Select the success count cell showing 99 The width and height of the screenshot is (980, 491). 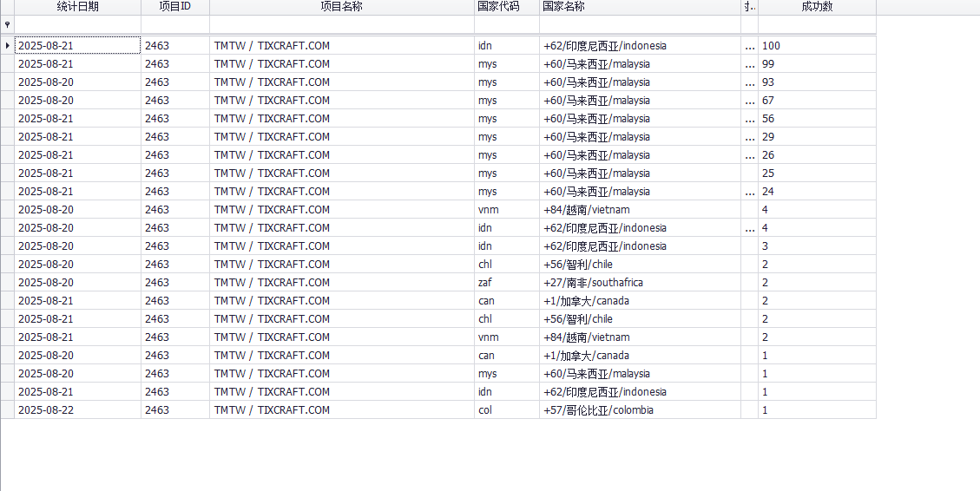(x=817, y=63)
